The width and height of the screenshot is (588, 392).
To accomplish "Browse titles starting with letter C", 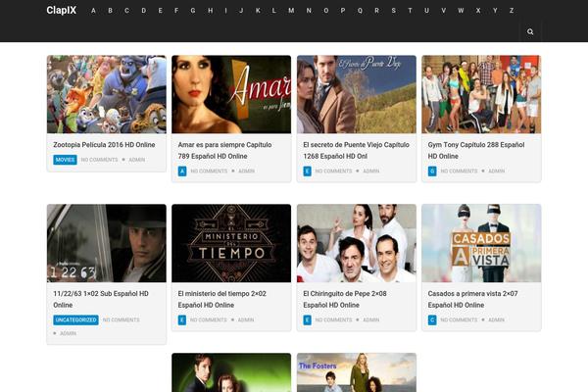I will pyautogui.click(x=126, y=11).
